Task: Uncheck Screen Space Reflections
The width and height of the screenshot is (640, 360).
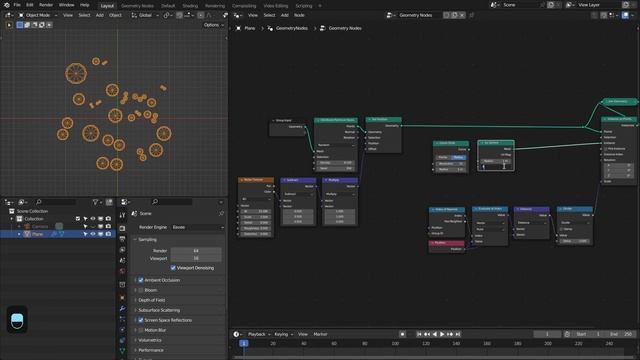Action: pyautogui.click(x=141, y=320)
